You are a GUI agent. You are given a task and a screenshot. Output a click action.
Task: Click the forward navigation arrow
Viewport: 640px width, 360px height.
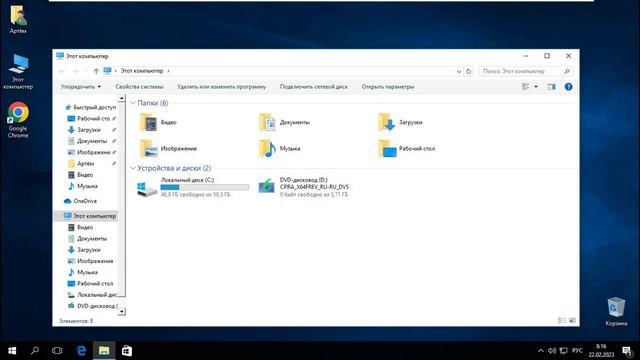point(75,71)
